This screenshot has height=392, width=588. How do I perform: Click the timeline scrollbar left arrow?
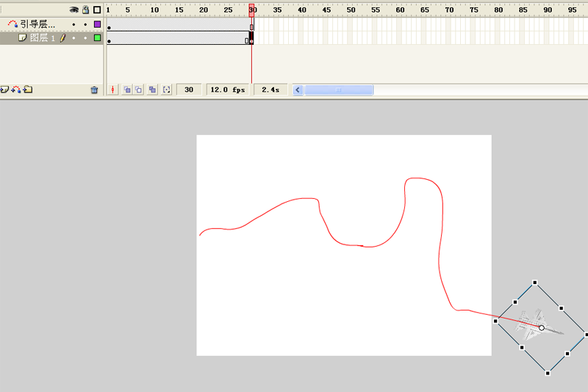[298, 90]
